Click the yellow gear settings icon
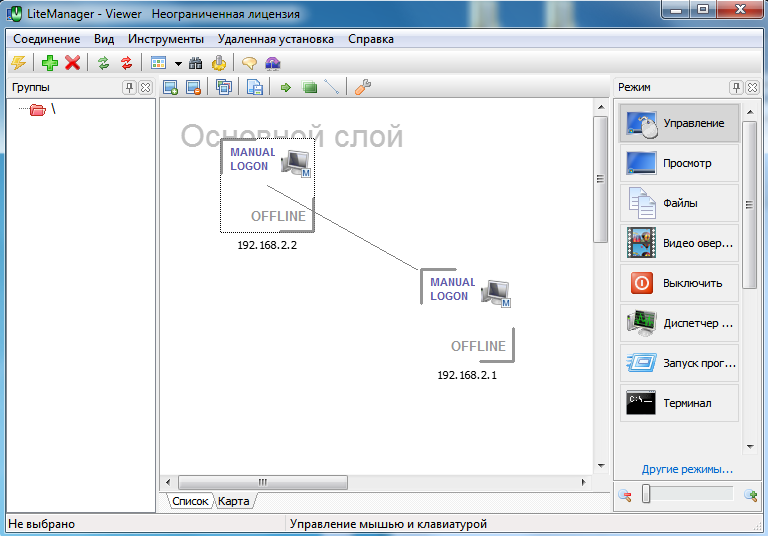This screenshot has width=768, height=536. (x=218, y=63)
